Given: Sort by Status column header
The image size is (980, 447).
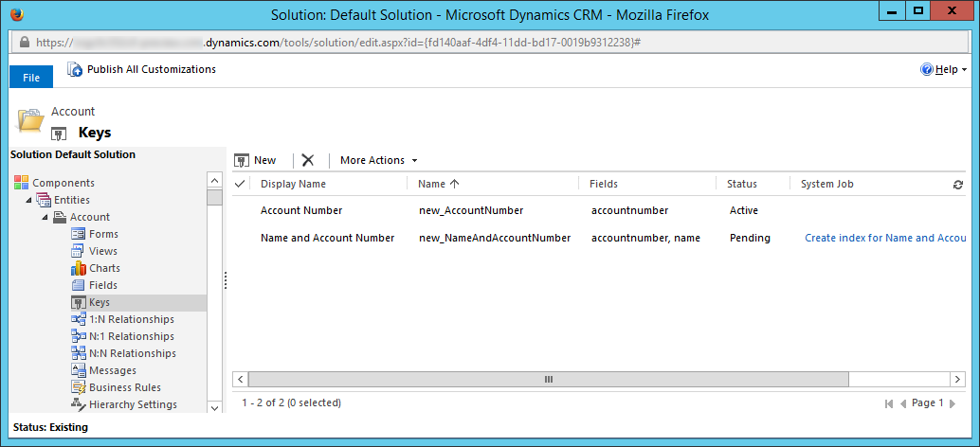Looking at the screenshot, I should tap(742, 184).
